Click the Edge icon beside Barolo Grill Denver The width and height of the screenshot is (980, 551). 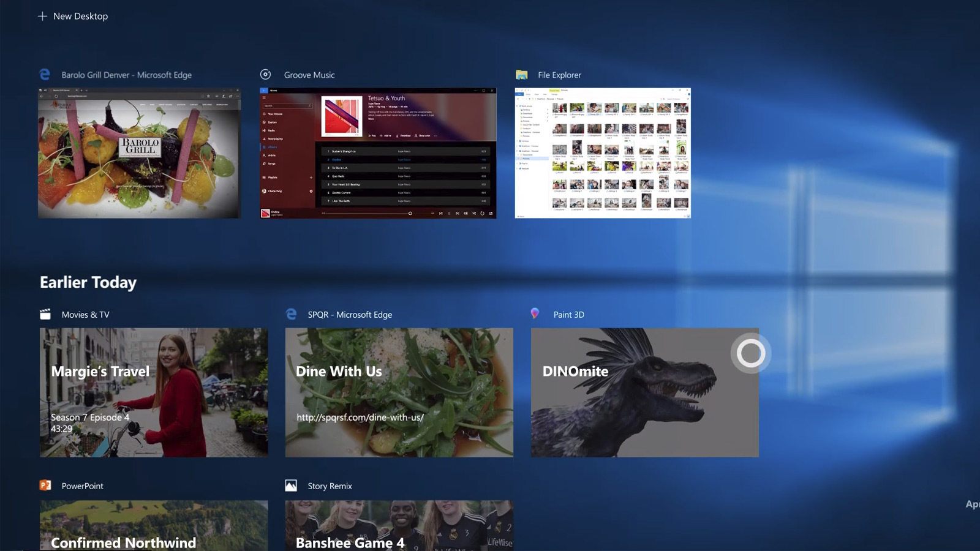[45, 74]
